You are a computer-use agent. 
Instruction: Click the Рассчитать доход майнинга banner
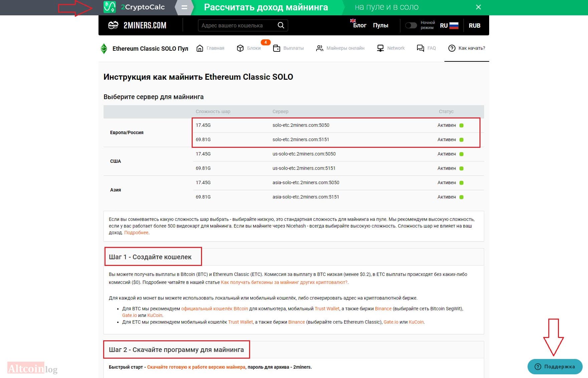[x=266, y=7]
